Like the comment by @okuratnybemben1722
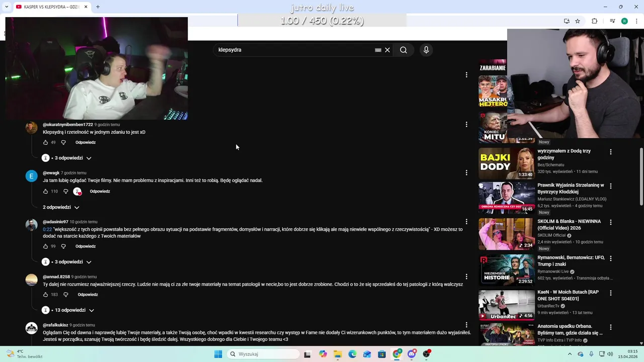644x362 pixels. click(x=45, y=142)
